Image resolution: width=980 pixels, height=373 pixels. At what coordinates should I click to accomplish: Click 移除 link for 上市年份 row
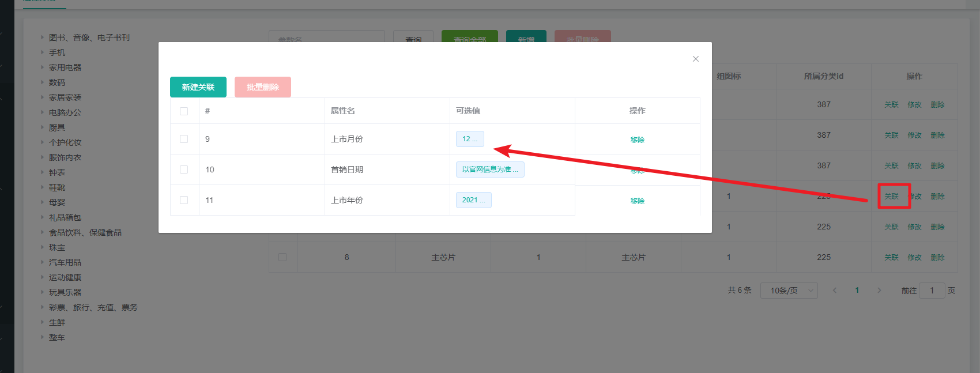tap(637, 201)
